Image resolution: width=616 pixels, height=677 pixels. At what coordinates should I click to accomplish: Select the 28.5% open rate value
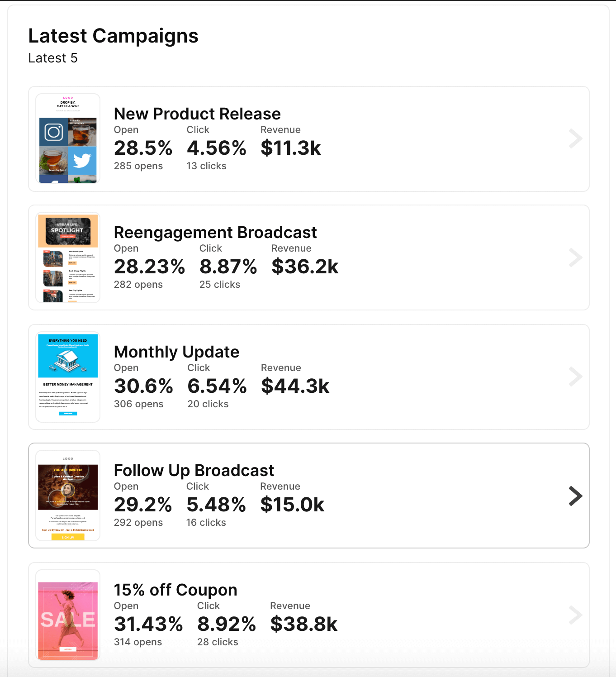[x=143, y=148]
